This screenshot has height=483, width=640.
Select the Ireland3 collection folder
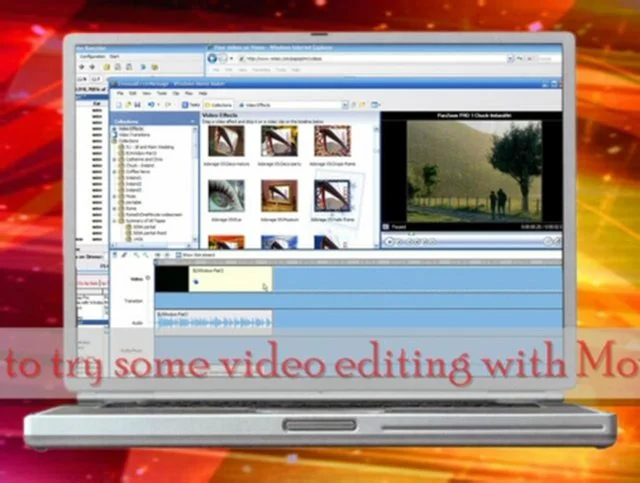(x=133, y=190)
